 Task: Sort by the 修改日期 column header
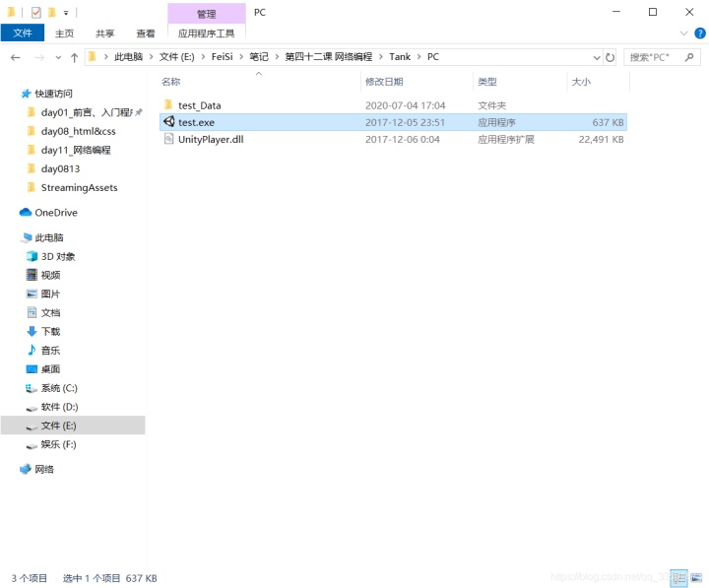point(384,82)
